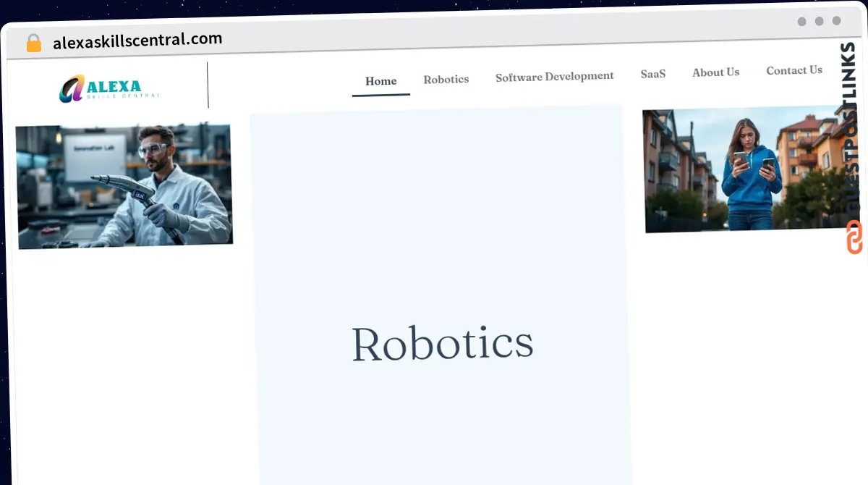Screen dimensions: 868x485
Task: Click the large Robotics heading
Action: pos(443,343)
